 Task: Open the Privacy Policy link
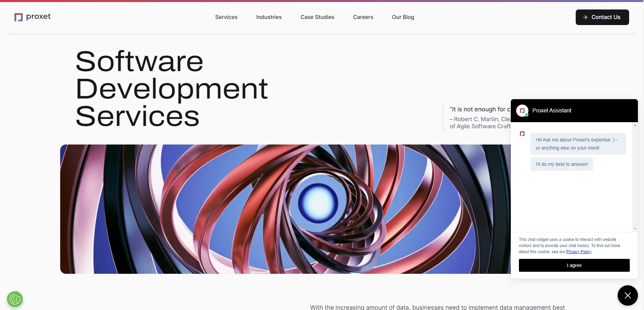578,252
